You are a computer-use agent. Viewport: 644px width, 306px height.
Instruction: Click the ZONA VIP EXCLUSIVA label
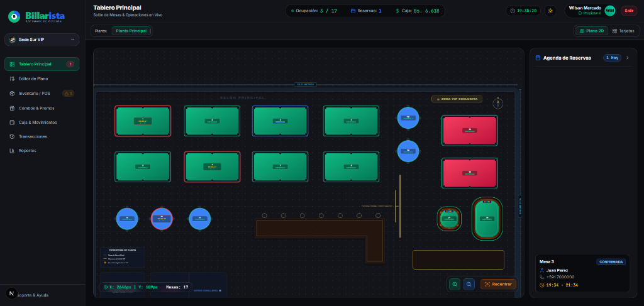[457, 99]
